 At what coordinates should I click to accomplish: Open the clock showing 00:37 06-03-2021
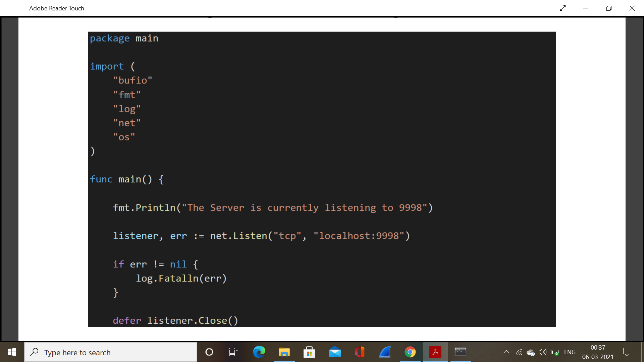click(598, 352)
